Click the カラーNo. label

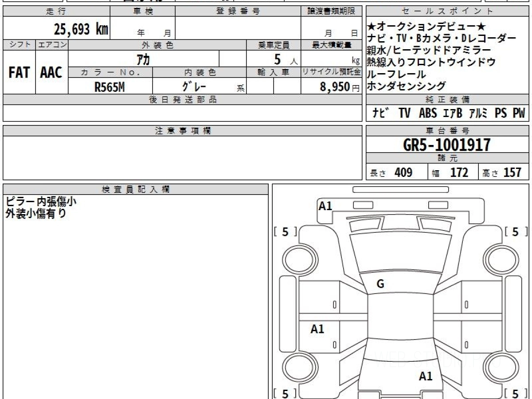110,72
